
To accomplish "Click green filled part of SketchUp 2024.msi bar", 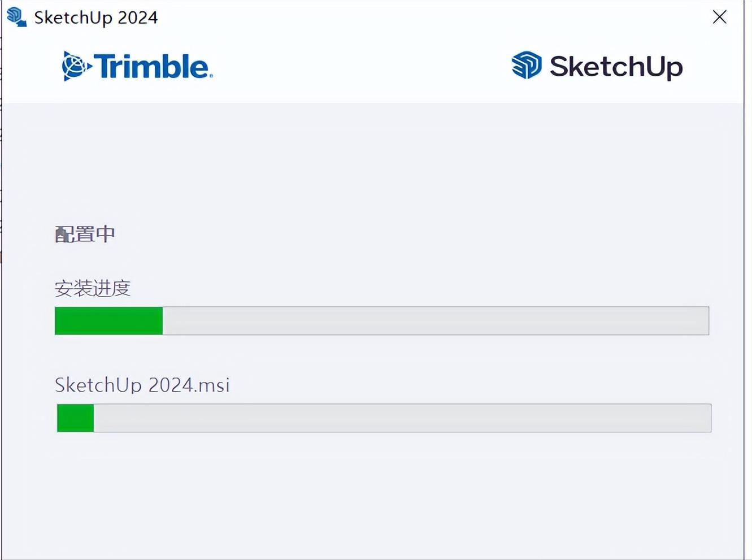I will (76, 418).
